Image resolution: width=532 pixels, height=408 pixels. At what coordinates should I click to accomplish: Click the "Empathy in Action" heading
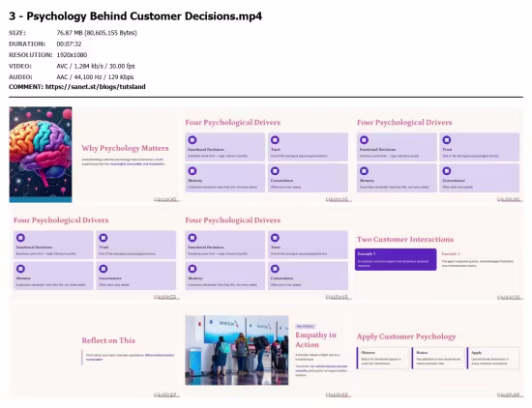[x=316, y=339]
